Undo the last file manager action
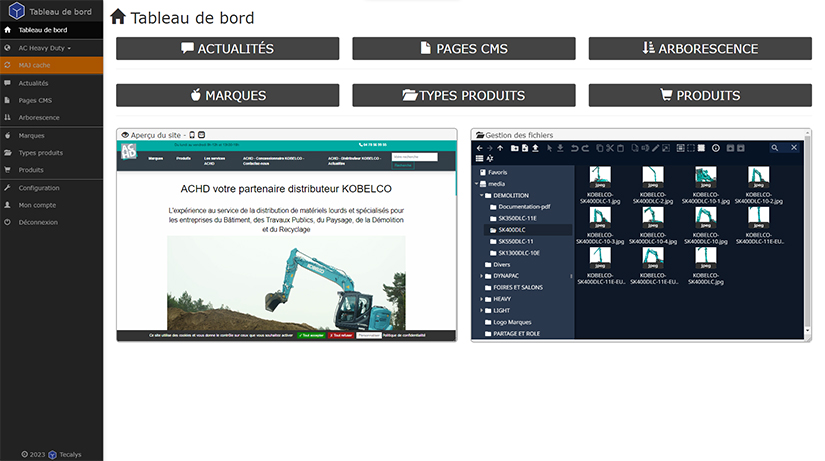825x461 pixels. (575, 148)
